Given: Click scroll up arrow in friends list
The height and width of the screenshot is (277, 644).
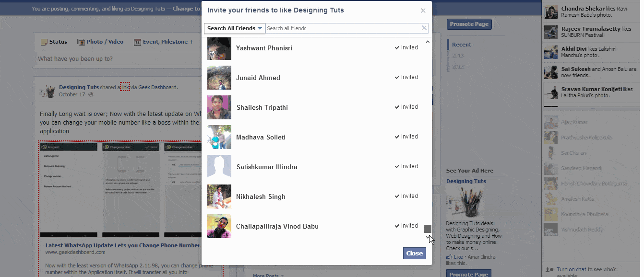Looking at the screenshot, I should (428, 42).
